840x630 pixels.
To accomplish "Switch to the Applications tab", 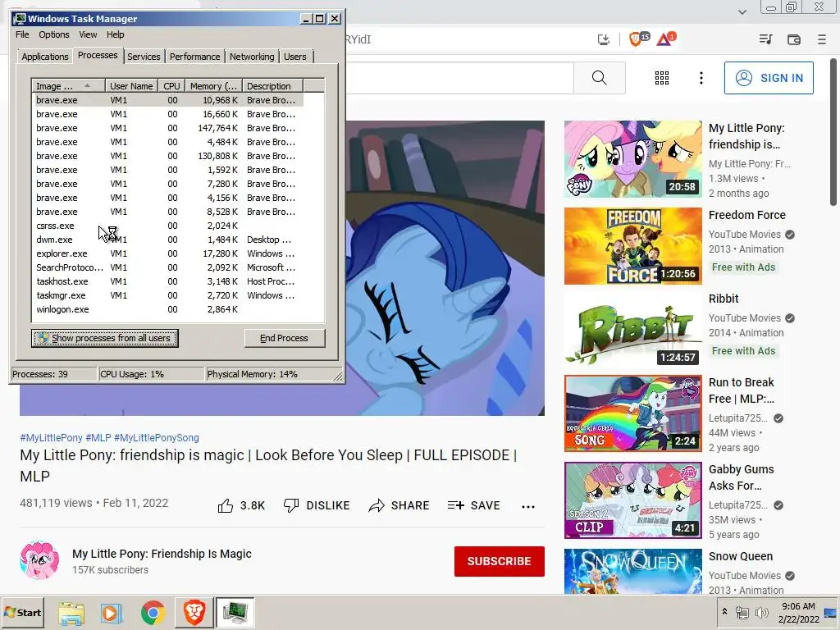I will tap(45, 57).
